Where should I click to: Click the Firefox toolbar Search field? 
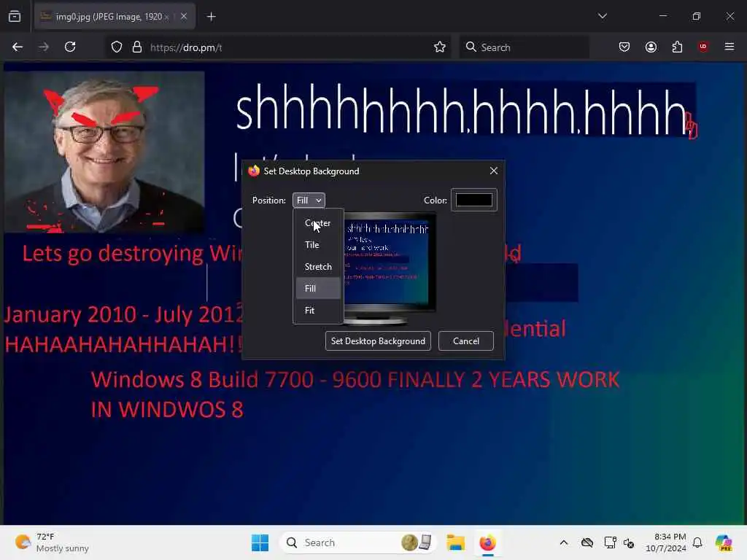pos(524,47)
